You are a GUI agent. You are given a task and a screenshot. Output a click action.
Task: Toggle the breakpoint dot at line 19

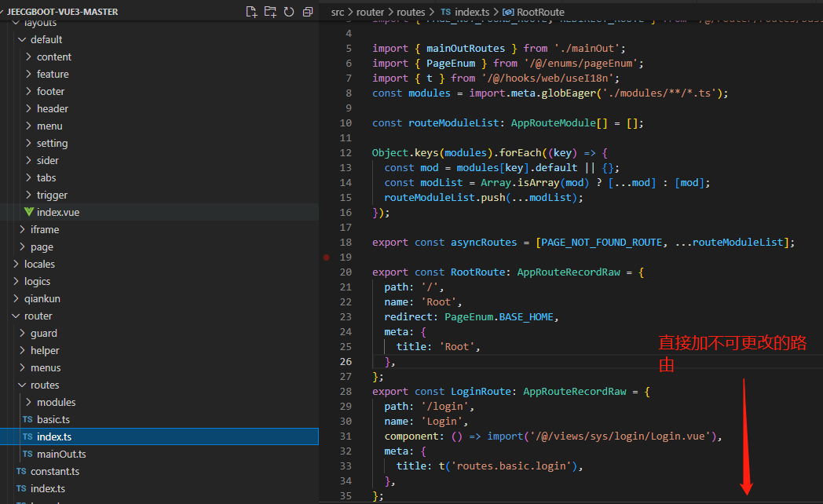327,257
